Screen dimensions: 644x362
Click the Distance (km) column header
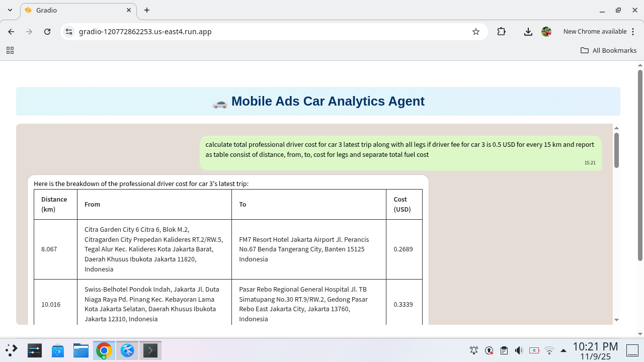[55, 204]
